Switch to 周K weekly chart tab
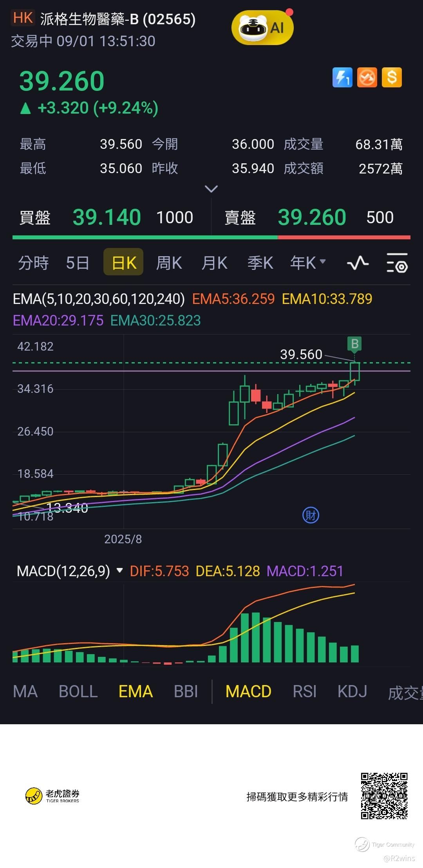The height and width of the screenshot is (868, 423). click(x=169, y=263)
